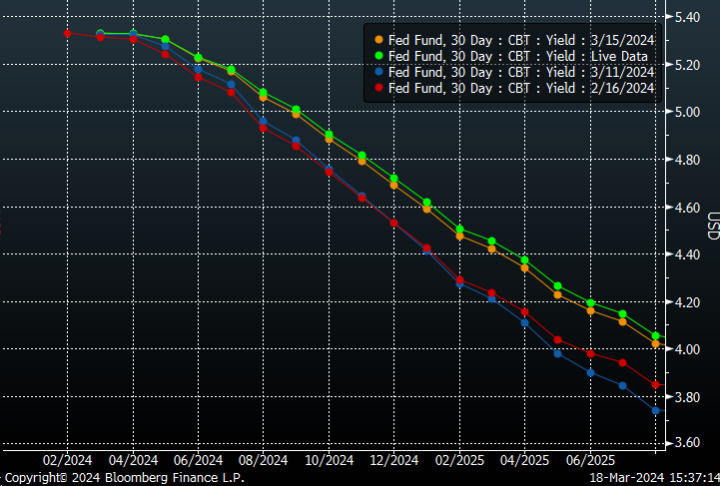
Task: Click the final red data point near 3.85
Action: coord(656,384)
